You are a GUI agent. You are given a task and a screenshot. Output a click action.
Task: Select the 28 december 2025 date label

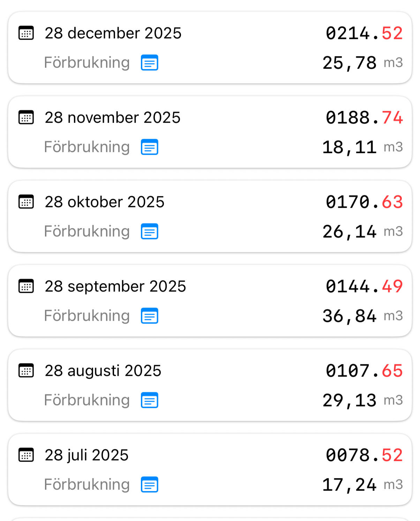pyautogui.click(x=113, y=33)
